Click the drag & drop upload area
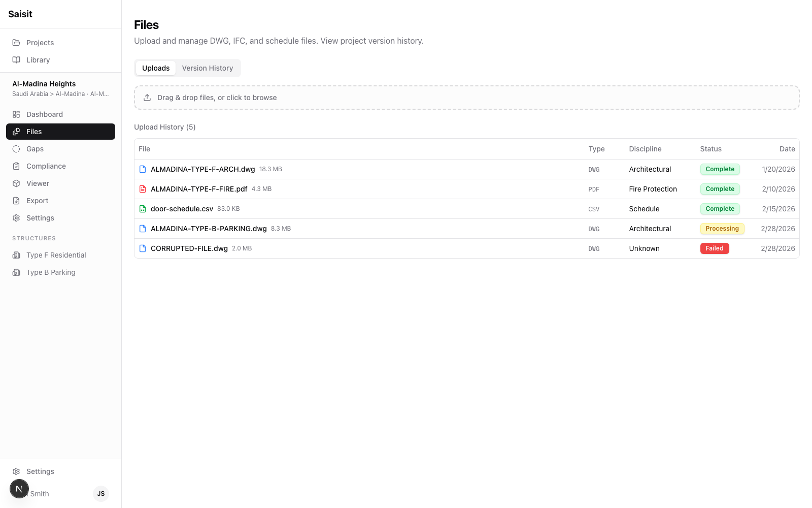812x508 pixels. (x=467, y=98)
